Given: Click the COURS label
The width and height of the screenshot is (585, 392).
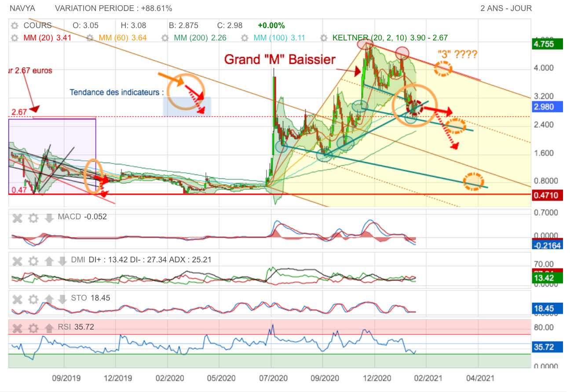Looking at the screenshot, I should click(x=37, y=25).
